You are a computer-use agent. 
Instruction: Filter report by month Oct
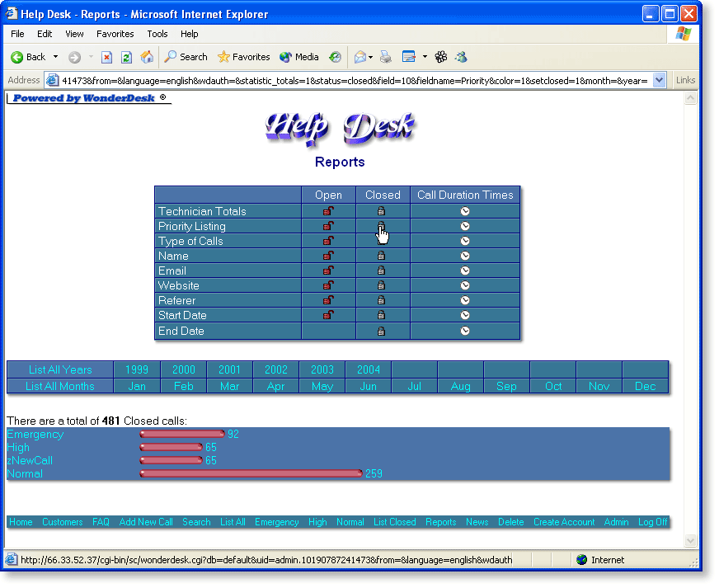click(553, 386)
